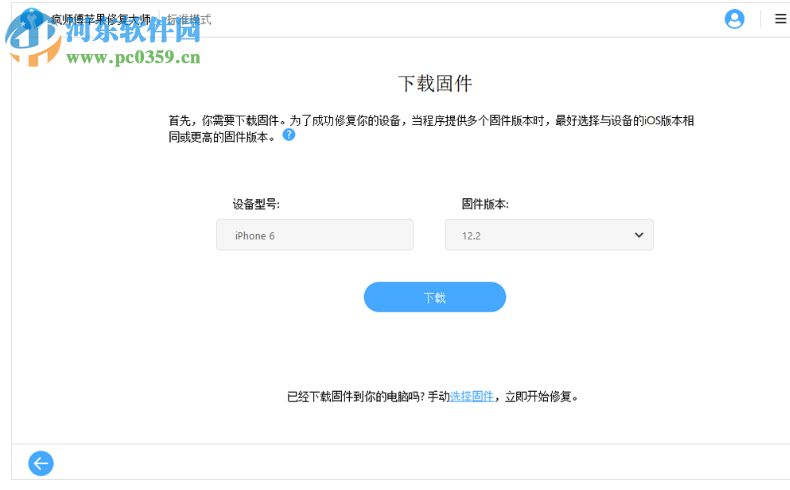Click the 固件版本: label
This screenshot has height=490, width=790.
tap(485, 204)
